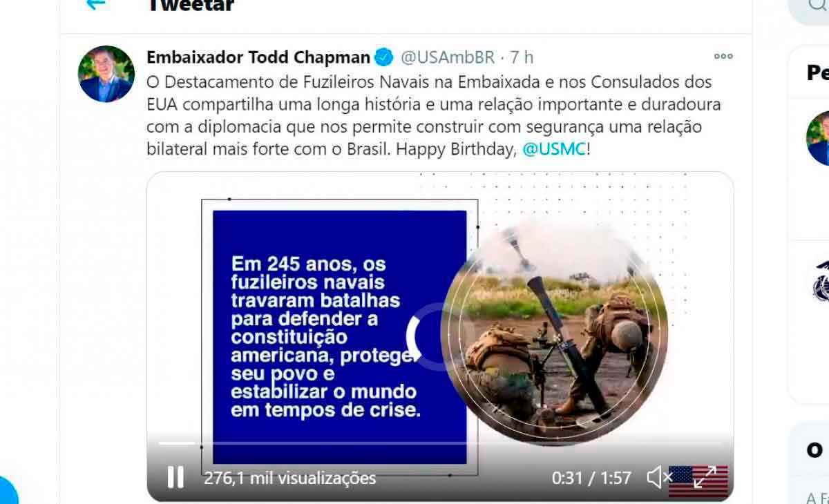The image size is (829, 504).
Task: Open the @USMC mention link
Action: [554, 149]
